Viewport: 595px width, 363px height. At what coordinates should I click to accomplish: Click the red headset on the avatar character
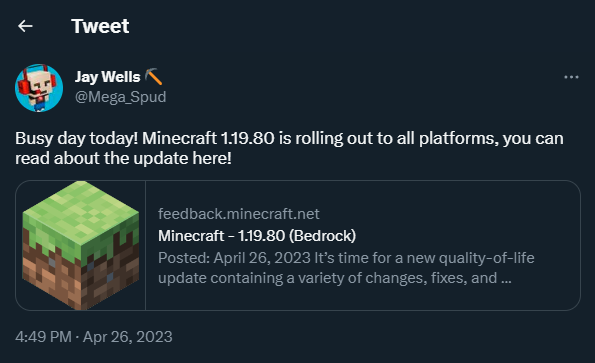click(24, 85)
